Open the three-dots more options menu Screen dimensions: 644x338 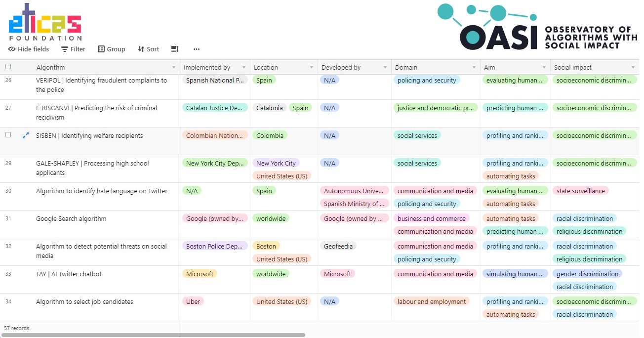pyautogui.click(x=197, y=49)
